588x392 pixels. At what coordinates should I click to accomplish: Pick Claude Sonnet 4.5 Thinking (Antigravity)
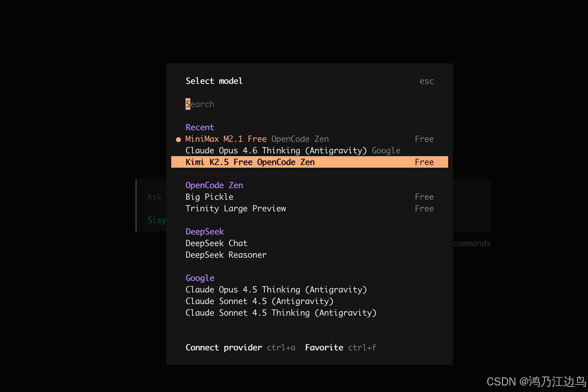click(x=309, y=313)
